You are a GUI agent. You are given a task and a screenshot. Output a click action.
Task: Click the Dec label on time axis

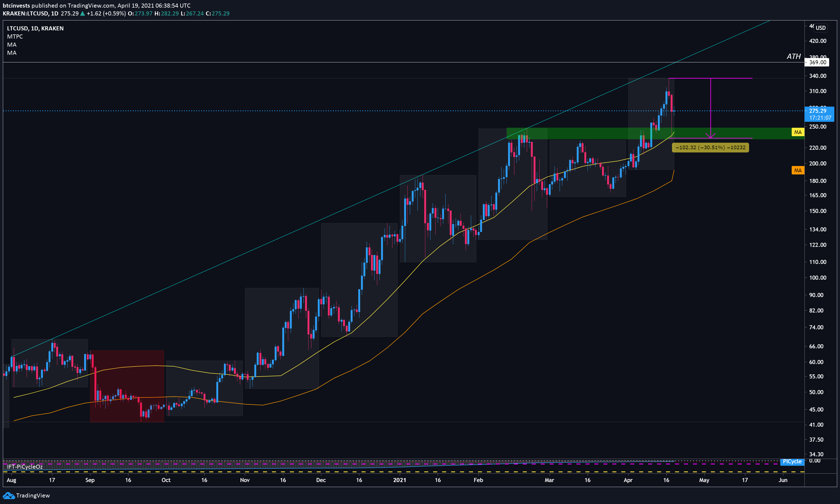tap(321, 480)
